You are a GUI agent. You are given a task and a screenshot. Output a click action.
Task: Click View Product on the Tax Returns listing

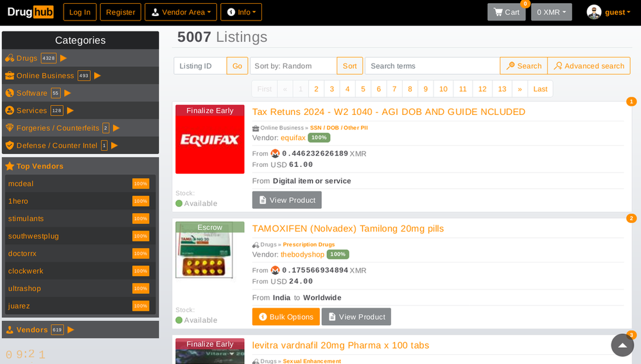pyautogui.click(x=286, y=200)
